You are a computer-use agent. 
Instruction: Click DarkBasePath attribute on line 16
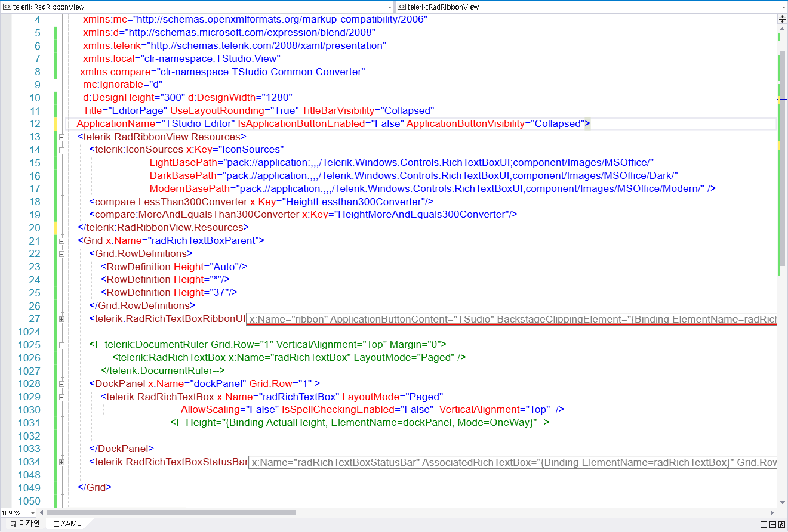click(414, 176)
